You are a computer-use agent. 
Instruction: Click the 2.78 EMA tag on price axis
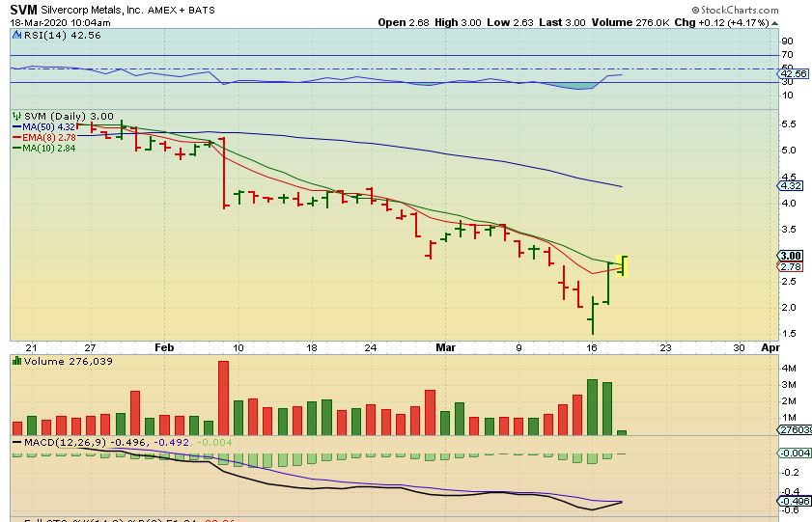point(792,267)
